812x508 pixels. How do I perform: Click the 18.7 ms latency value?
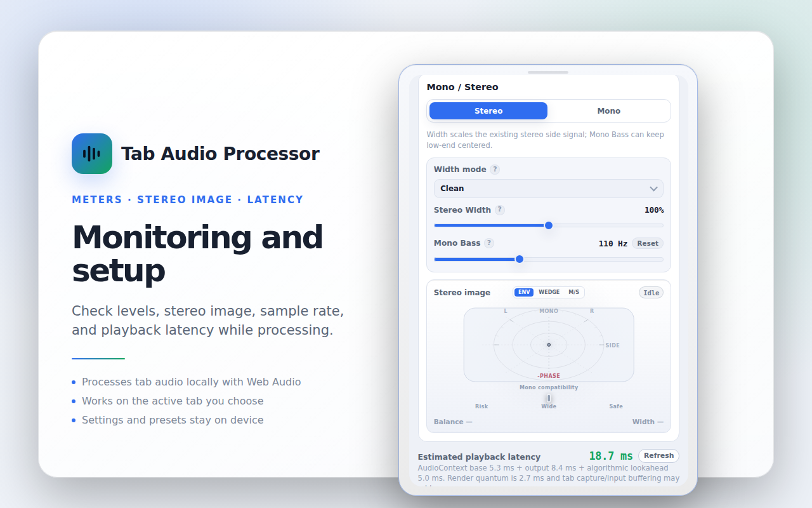pos(611,456)
